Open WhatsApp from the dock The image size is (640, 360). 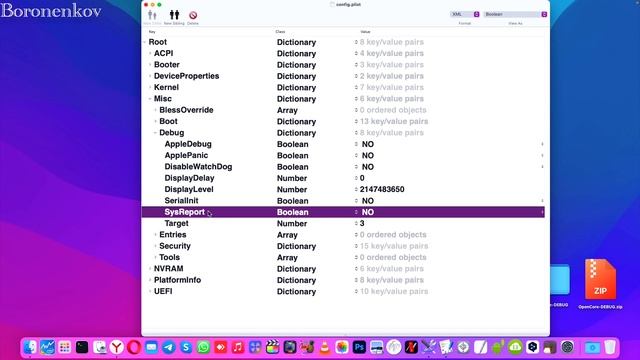pyautogui.click(x=203, y=347)
